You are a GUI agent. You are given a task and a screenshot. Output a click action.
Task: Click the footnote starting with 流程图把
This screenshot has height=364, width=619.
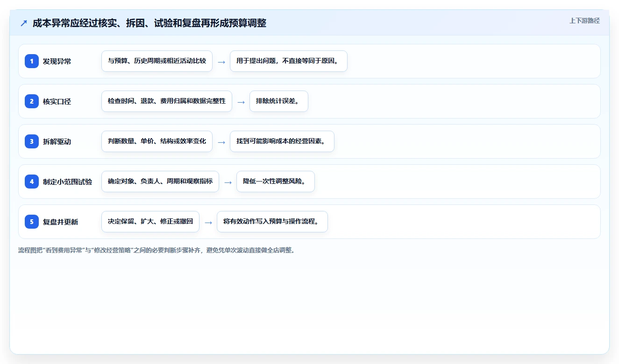(157, 250)
